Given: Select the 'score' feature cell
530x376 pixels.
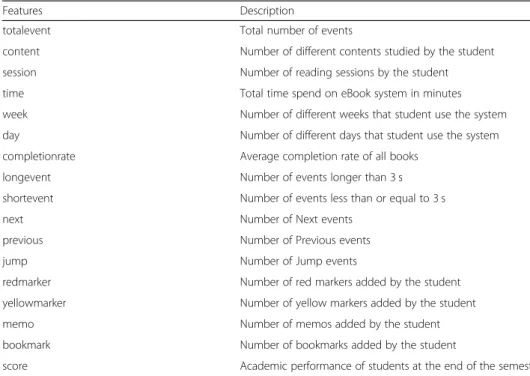Looking at the screenshot, I should pyautogui.click(x=15, y=366).
